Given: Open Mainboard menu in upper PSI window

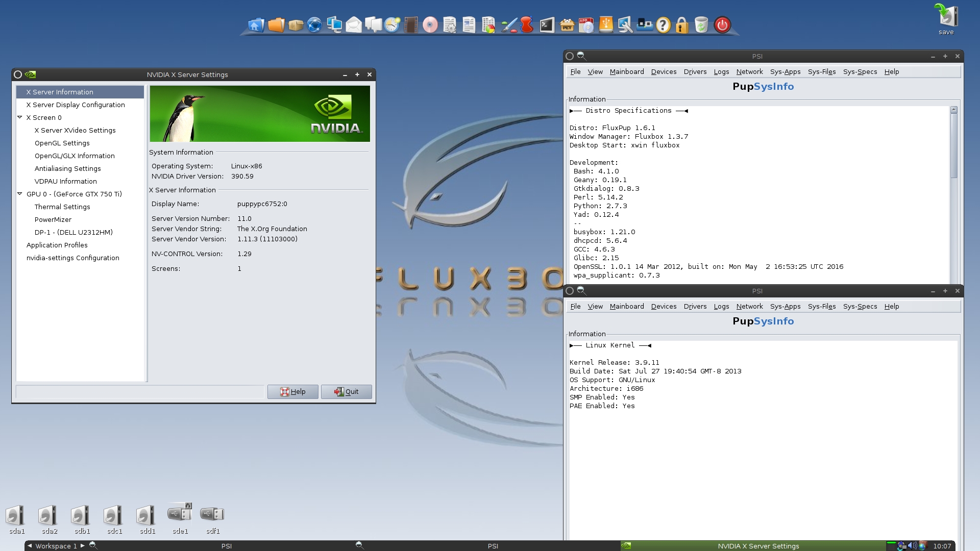Looking at the screenshot, I should pos(627,71).
